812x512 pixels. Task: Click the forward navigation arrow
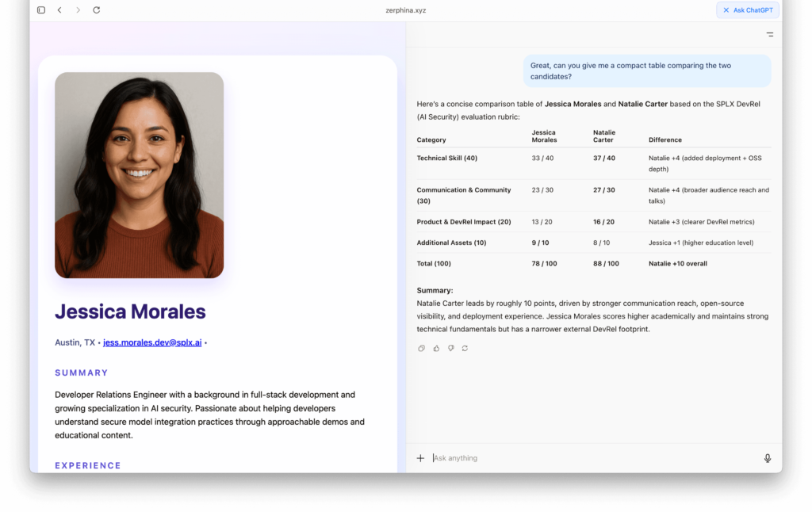(x=78, y=10)
